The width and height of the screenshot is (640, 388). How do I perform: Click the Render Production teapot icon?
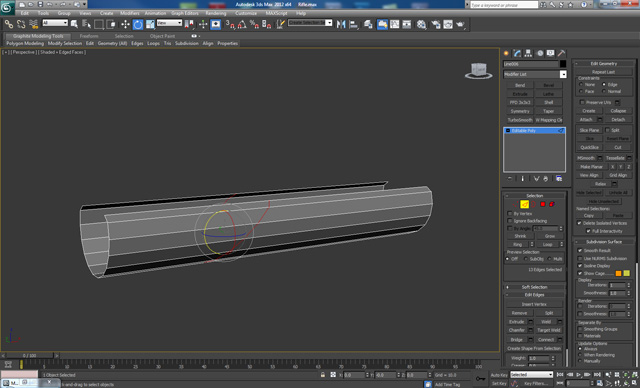pos(460,24)
